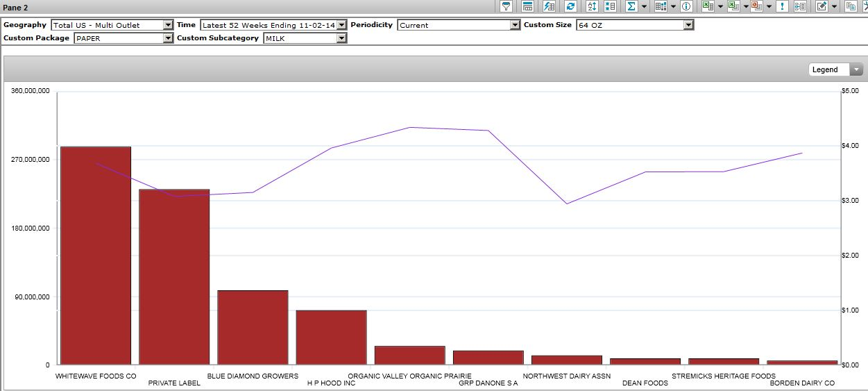Expand the Custom Package PAPER dropdown
The height and width of the screenshot is (391, 868).
pyautogui.click(x=167, y=38)
